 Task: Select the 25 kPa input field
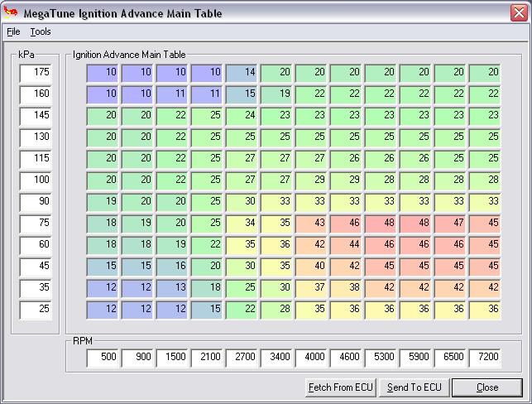coord(36,310)
